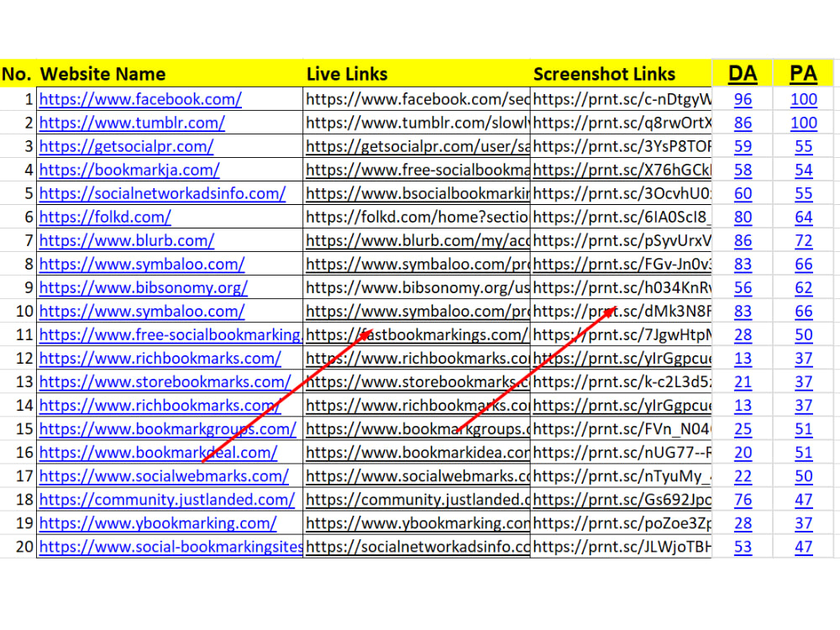Click DA value 53 in row 20
The width and height of the screenshot is (840, 630).
click(743, 547)
